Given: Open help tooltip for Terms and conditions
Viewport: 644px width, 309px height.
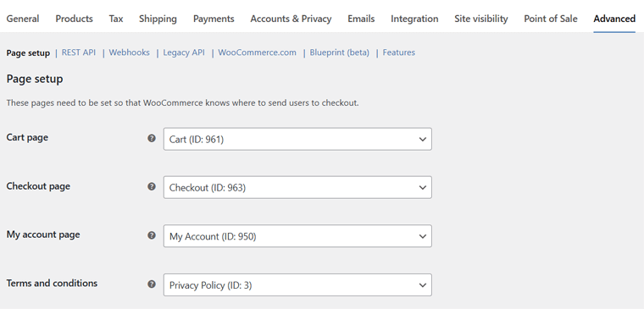Looking at the screenshot, I should pyautogui.click(x=152, y=284).
